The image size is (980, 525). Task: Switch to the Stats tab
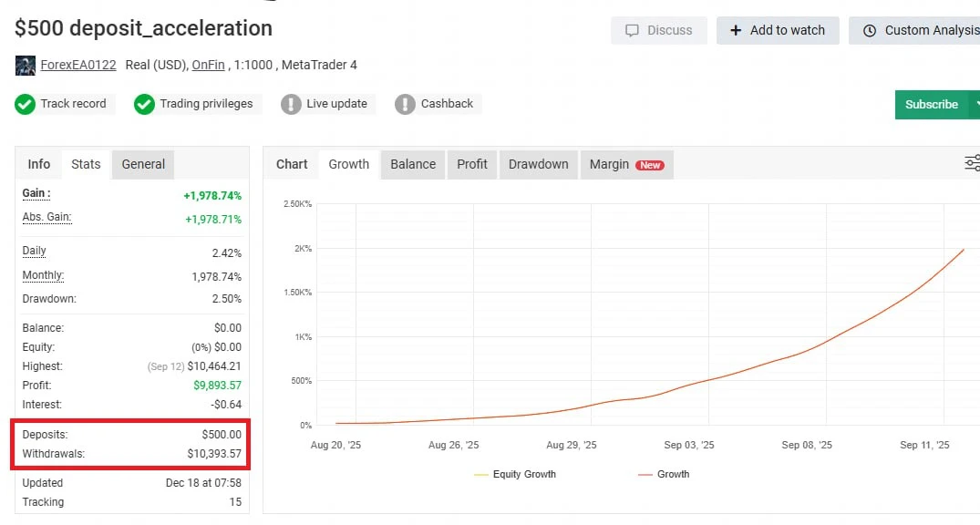tap(86, 164)
